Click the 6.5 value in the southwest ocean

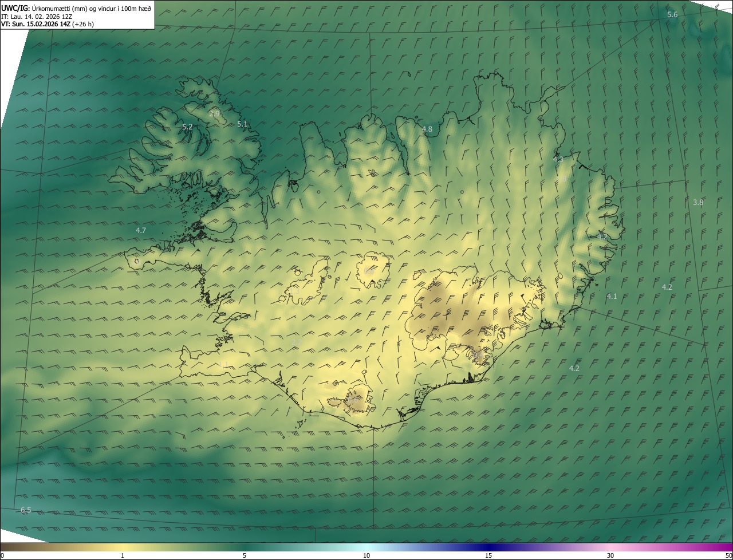click(x=26, y=510)
